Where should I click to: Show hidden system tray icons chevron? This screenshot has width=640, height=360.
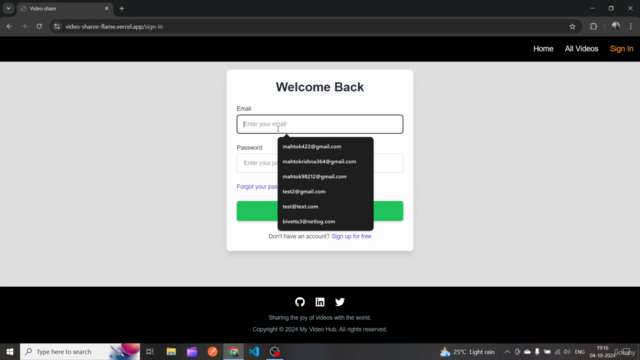tap(507, 351)
